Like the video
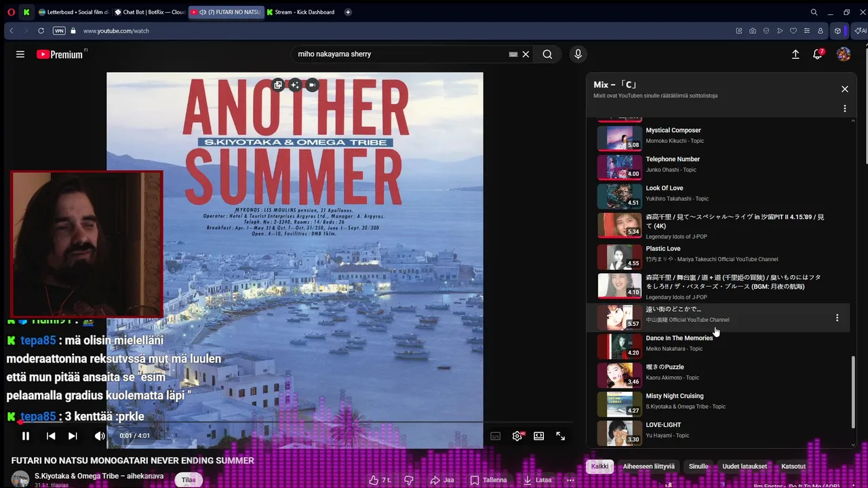 pos(379,480)
